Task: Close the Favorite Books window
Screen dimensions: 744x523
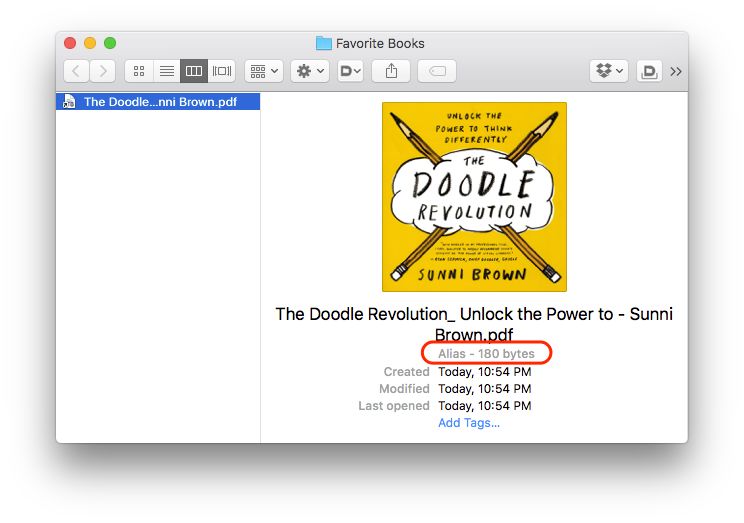Action: pos(70,43)
